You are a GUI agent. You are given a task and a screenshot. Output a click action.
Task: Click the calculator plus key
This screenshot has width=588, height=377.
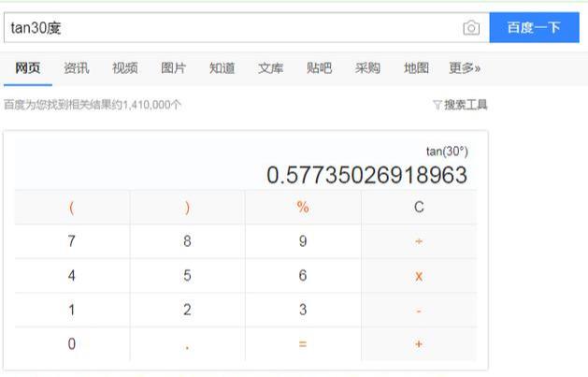click(x=419, y=344)
